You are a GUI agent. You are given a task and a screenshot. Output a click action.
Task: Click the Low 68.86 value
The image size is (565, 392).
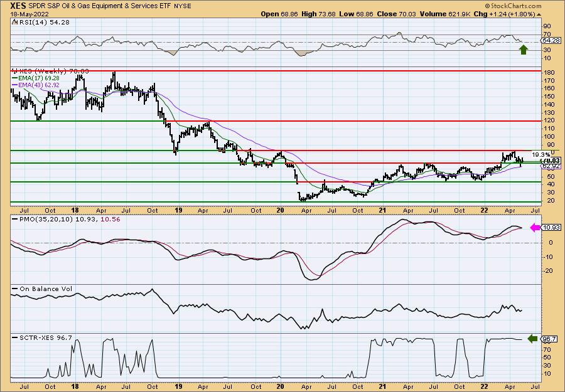(x=357, y=14)
